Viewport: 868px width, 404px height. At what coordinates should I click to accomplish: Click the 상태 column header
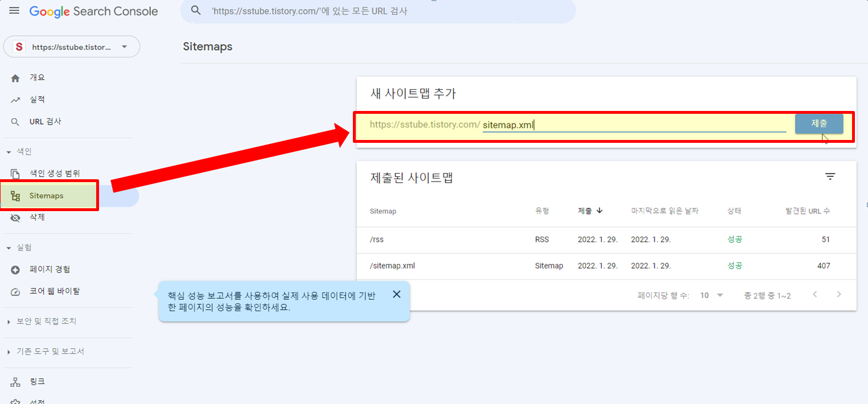coord(734,211)
